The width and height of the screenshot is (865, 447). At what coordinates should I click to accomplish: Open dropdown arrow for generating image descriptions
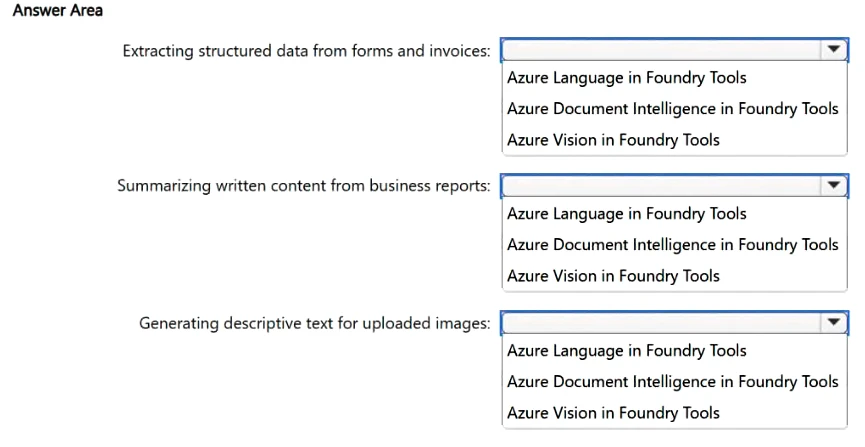point(832,322)
